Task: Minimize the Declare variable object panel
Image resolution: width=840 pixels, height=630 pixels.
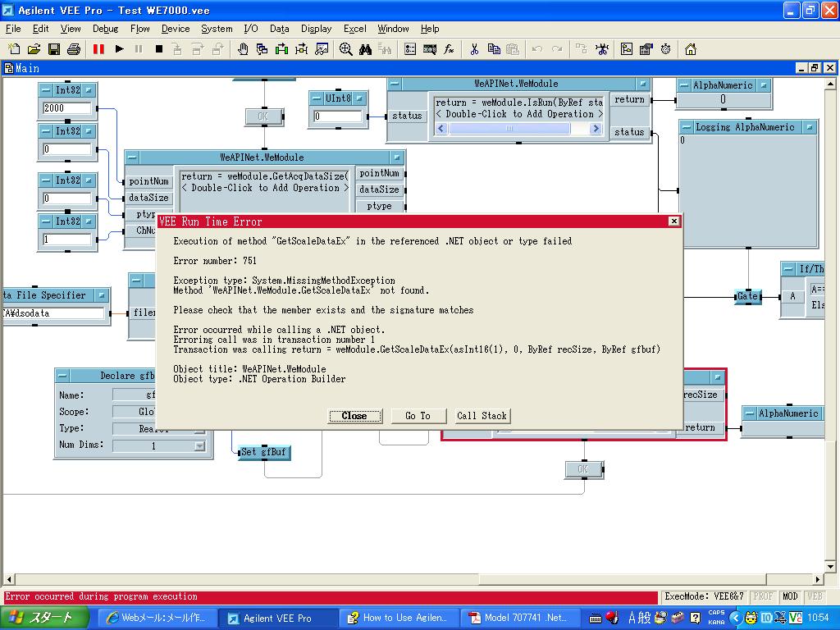Action: (x=62, y=376)
